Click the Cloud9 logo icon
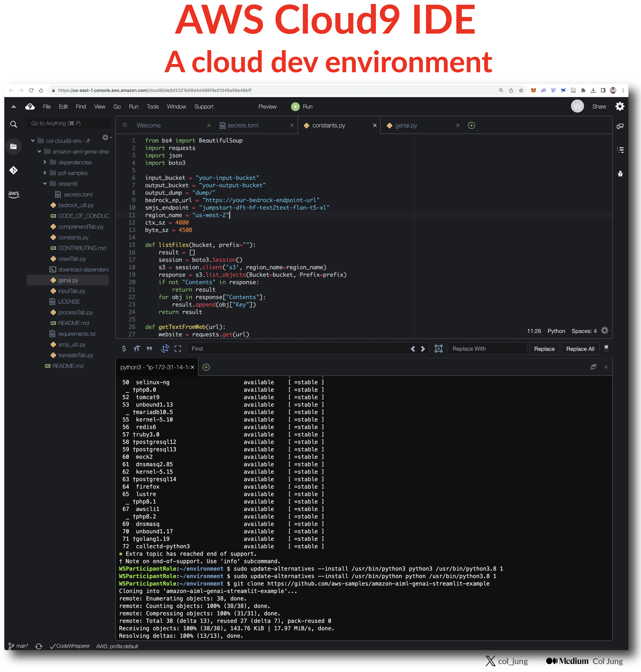Image resolution: width=641 pixels, height=672 pixels. (x=30, y=107)
